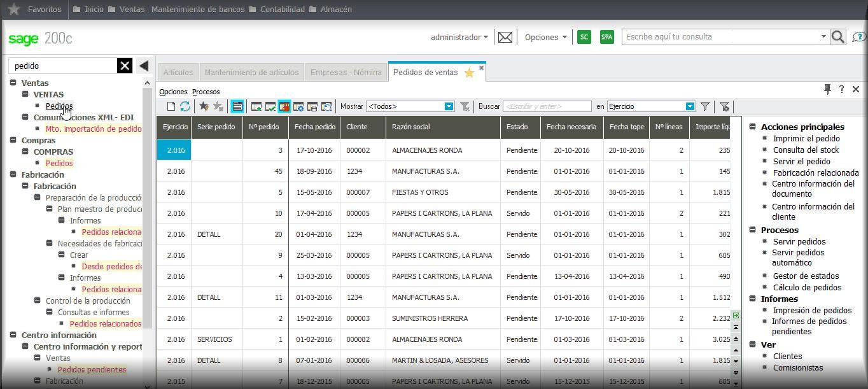Collapse the Plan maestro de producción node
The image size is (868, 389).
(50, 209)
